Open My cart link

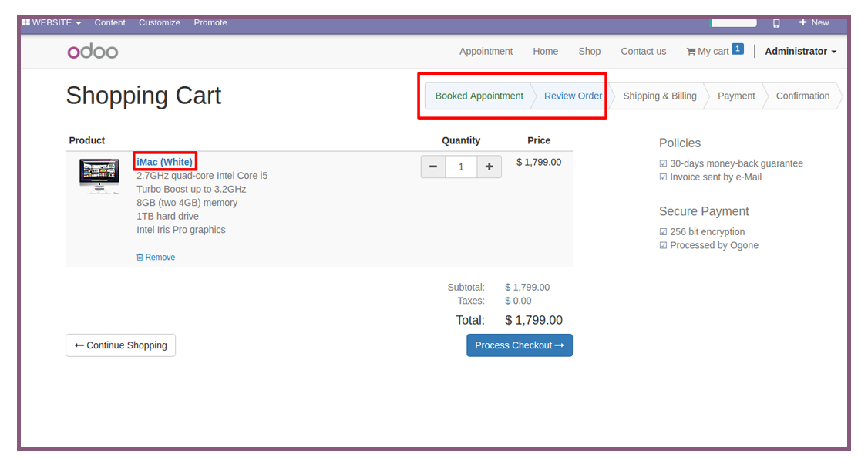tap(708, 51)
